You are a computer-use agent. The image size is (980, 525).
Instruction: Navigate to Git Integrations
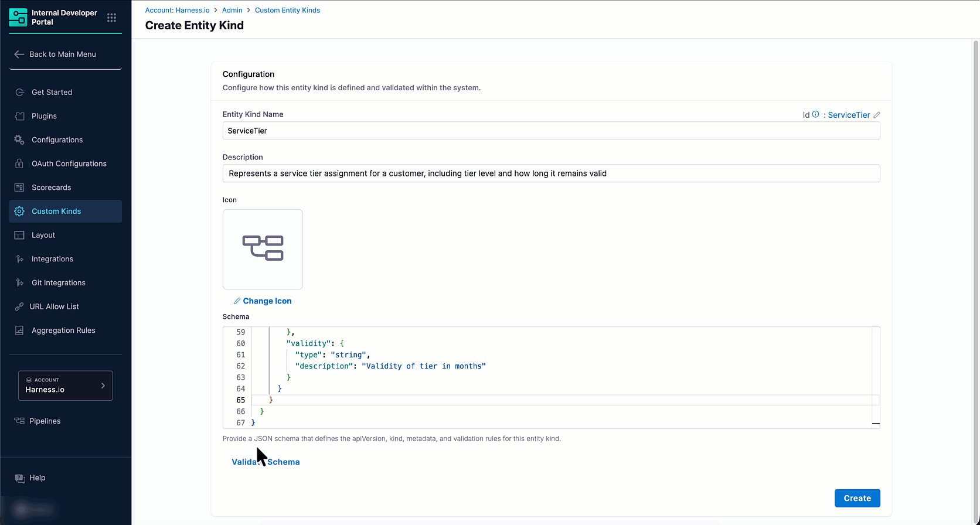coord(58,283)
